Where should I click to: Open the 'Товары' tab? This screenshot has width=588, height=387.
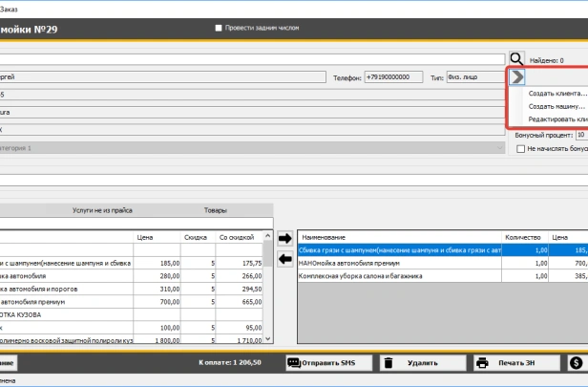(216, 210)
